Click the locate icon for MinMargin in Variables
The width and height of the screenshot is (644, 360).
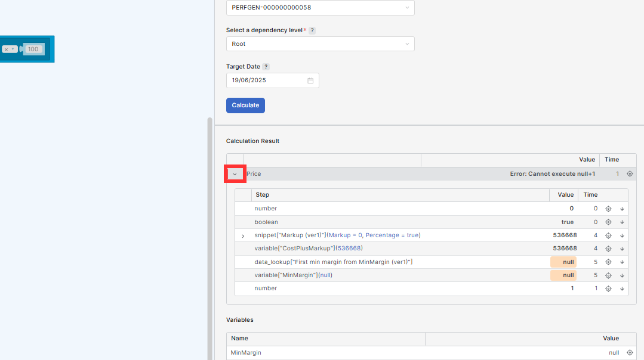pos(630,353)
